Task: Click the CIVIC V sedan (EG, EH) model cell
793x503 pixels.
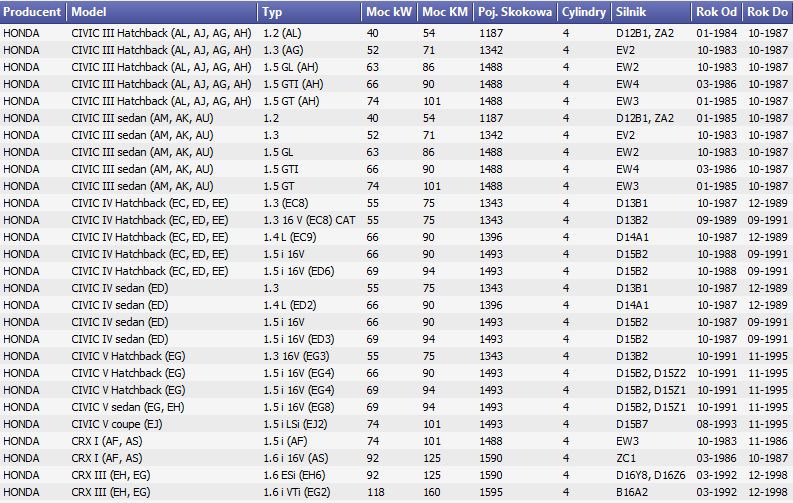Action: [128, 407]
